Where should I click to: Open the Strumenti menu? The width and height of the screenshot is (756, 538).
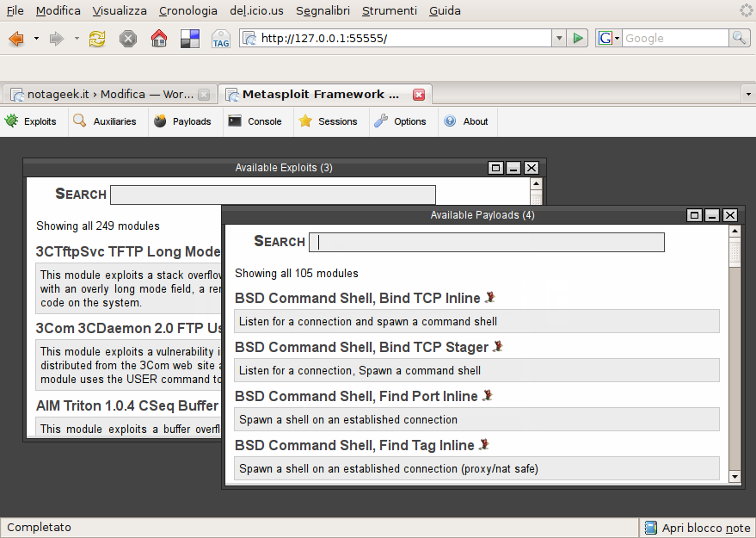pos(390,10)
